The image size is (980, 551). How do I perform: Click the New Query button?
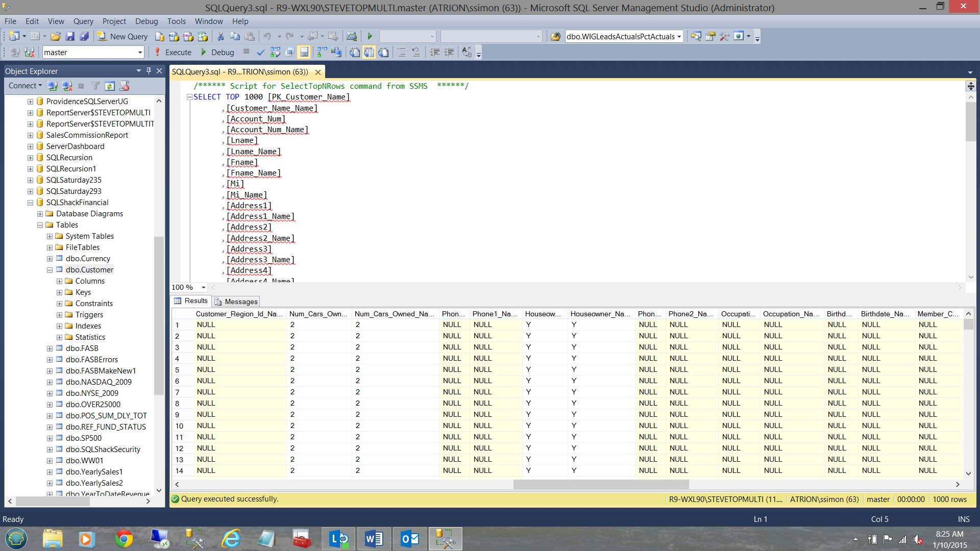(x=123, y=36)
